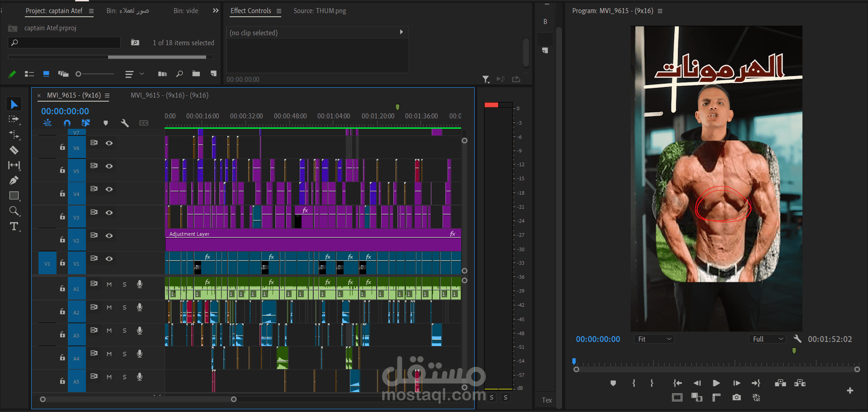Mark Out point in program monitor
The height and width of the screenshot is (412, 868).
pyautogui.click(x=652, y=383)
